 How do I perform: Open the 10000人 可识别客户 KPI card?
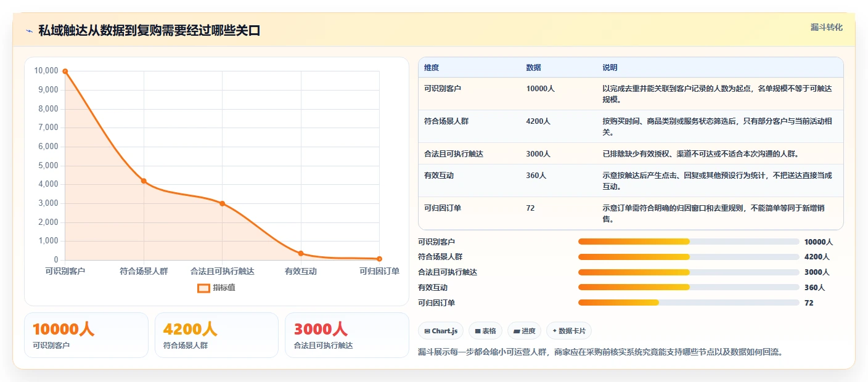click(x=86, y=335)
